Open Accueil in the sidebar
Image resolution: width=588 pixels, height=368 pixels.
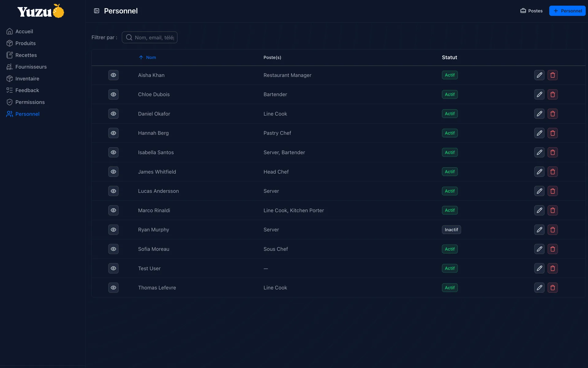20,31
